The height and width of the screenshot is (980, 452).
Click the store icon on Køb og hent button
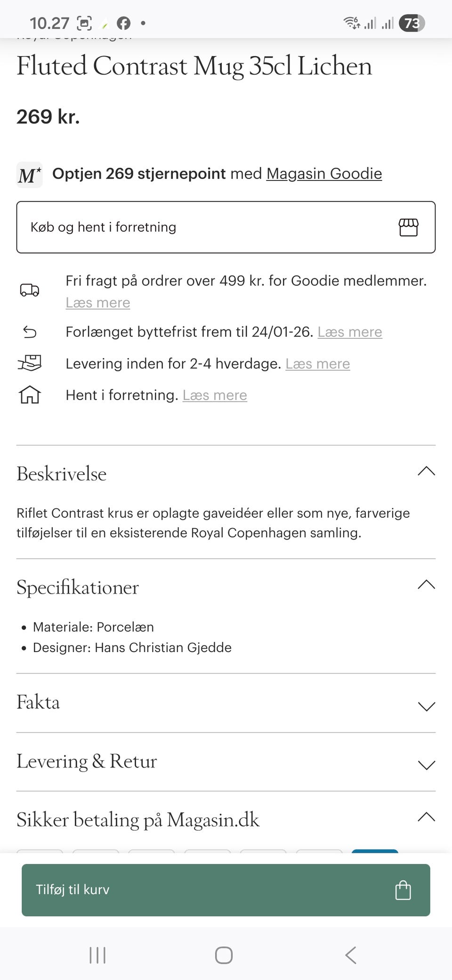click(x=409, y=227)
